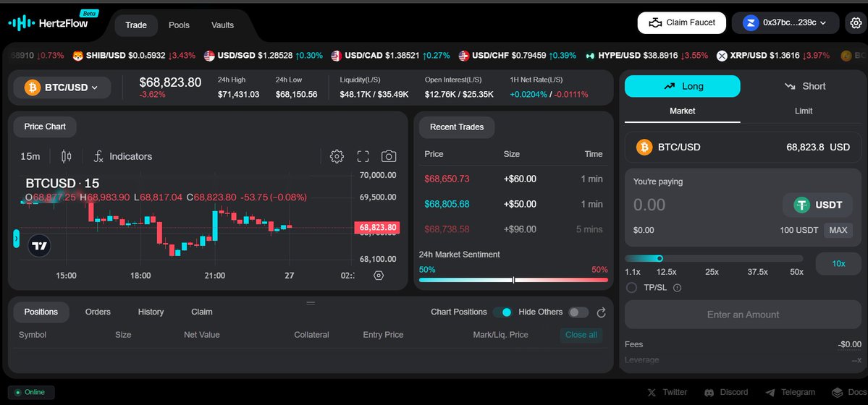Image resolution: width=868 pixels, height=405 pixels.
Task: Open Twitter link in footer
Action: coord(667,392)
